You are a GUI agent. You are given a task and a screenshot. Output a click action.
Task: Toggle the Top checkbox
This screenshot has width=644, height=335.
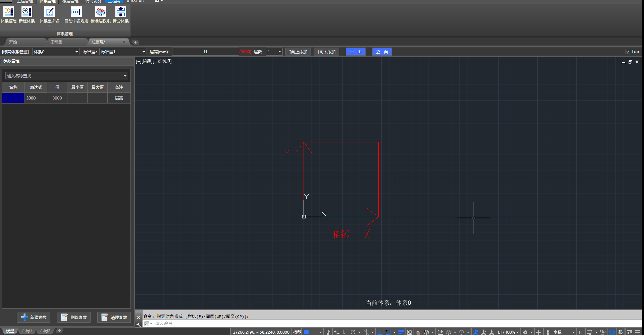tap(628, 52)
